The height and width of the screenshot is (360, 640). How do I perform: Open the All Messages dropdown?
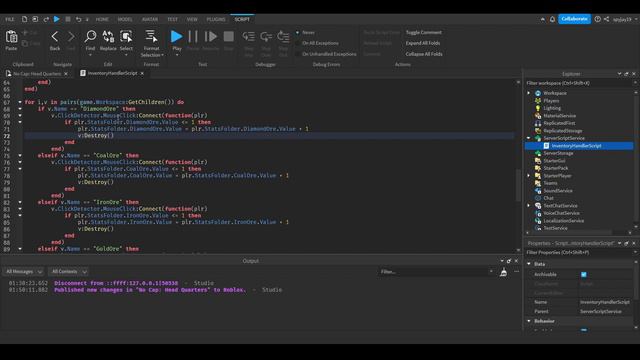(24, 271)
